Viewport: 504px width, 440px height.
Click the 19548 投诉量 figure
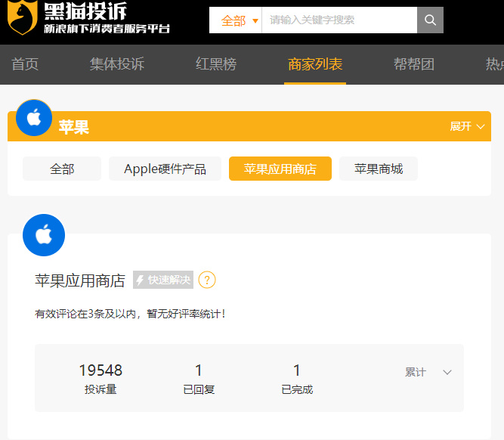[x=100, y=379]
